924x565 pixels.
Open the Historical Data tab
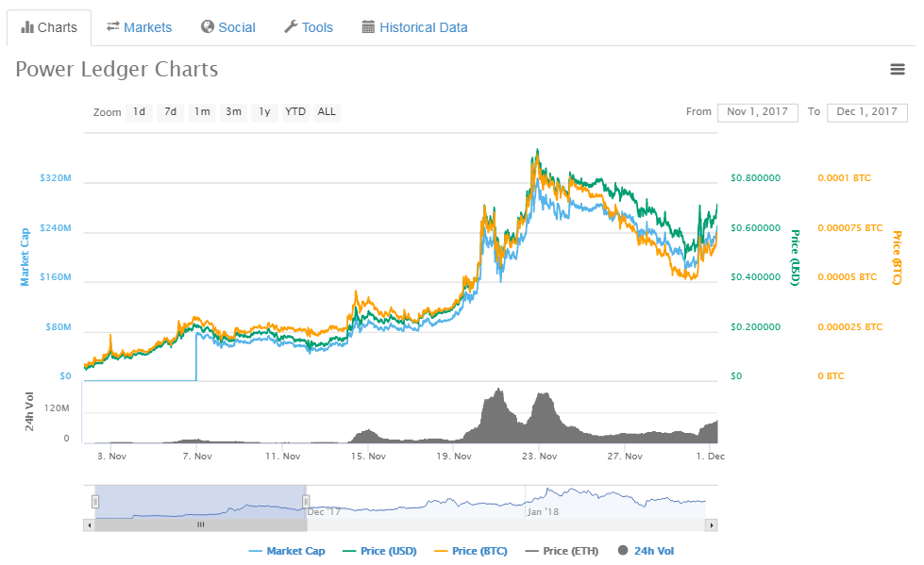pyautogui.click(x=415, y=27)
